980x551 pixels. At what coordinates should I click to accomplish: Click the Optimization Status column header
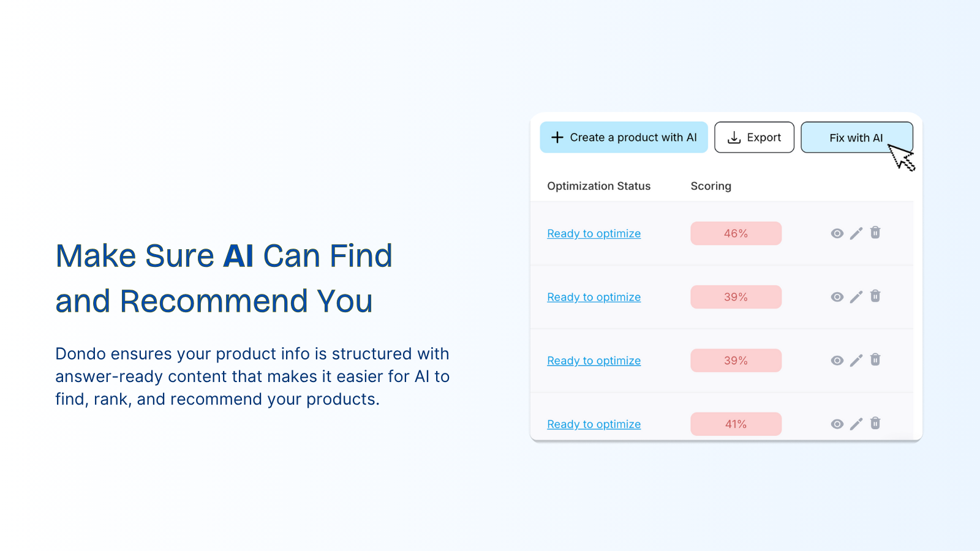click(598, 186)
